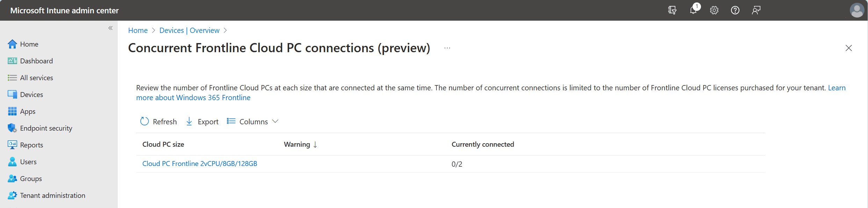Click the user account avatar

pos(857,10)
